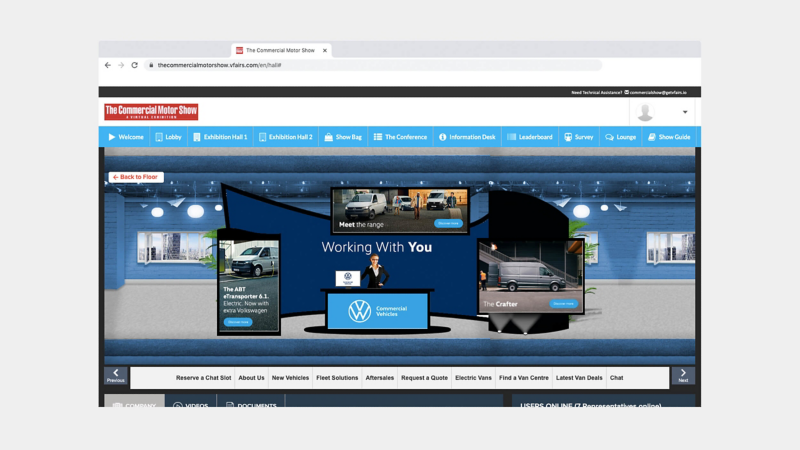Go to Previous booth arrow
800x450 pixels.
116,376
